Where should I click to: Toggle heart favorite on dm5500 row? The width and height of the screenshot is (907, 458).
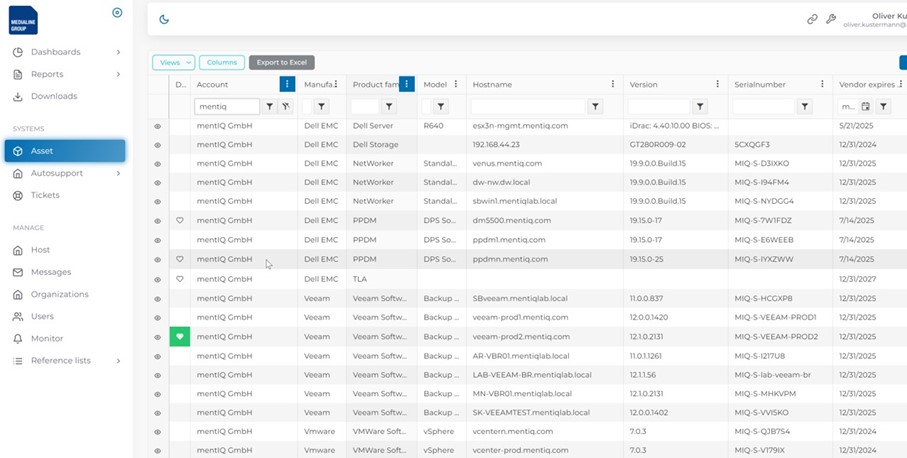[x=180, y=221]
